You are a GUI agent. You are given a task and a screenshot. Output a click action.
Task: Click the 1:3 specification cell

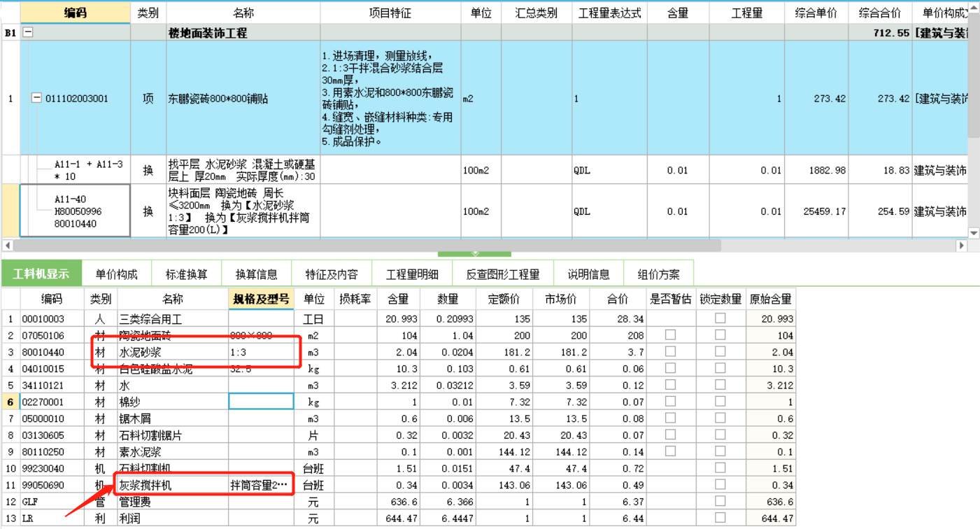261,352
